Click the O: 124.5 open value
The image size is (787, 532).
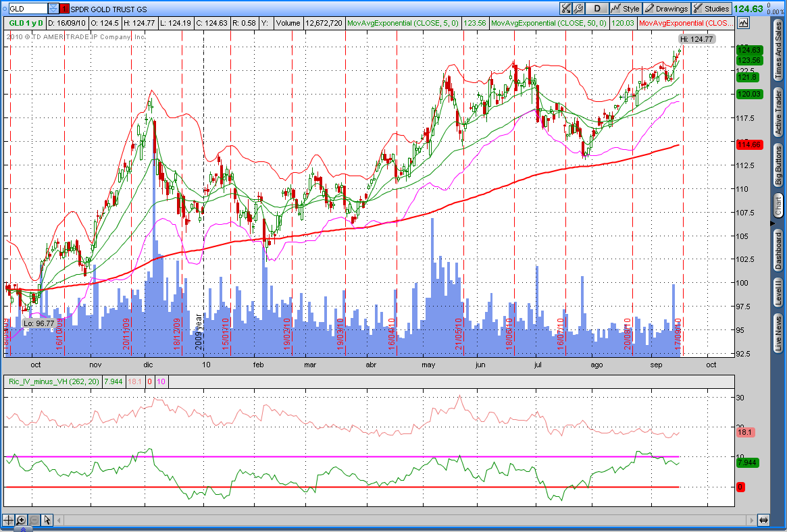pos(105,23)
